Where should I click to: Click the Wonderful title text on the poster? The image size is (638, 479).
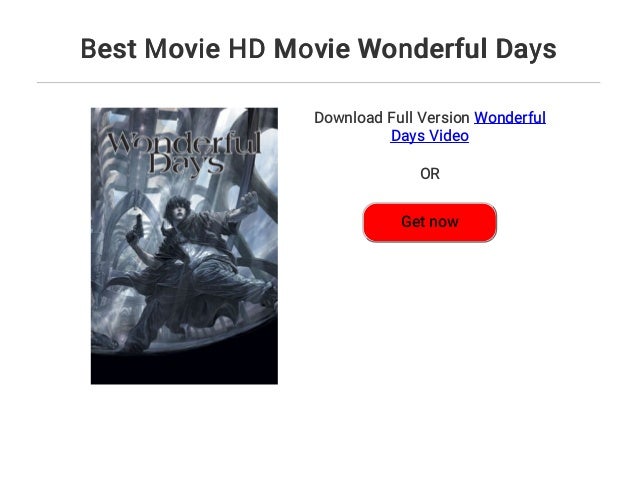click(x=184, y=143)
